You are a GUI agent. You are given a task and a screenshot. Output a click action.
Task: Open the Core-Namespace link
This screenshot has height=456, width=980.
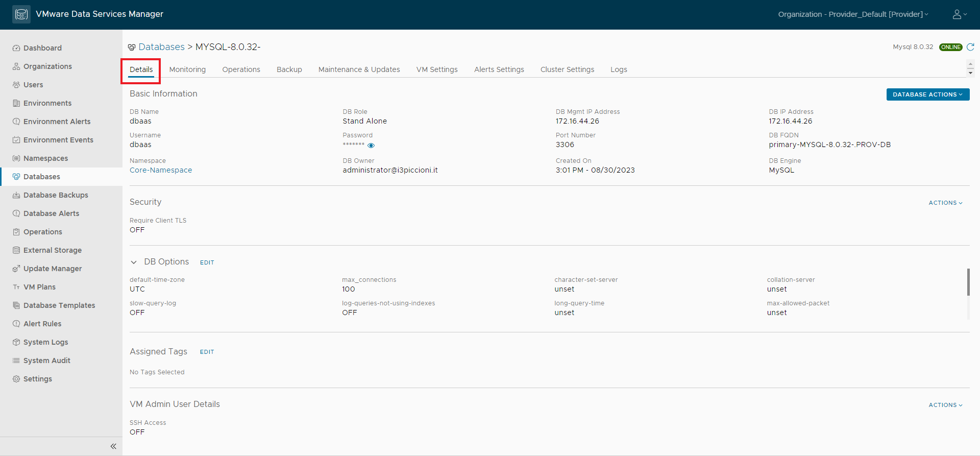click(161, 170)
